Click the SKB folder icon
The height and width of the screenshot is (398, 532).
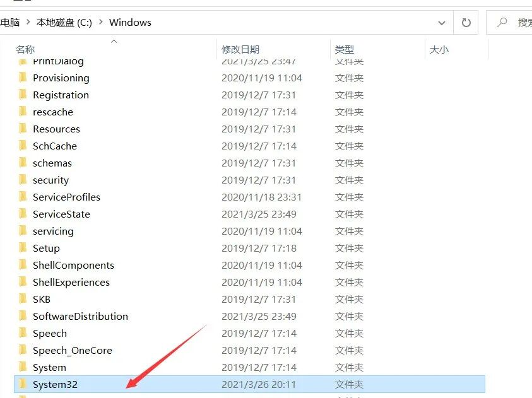tap(23, 299)
